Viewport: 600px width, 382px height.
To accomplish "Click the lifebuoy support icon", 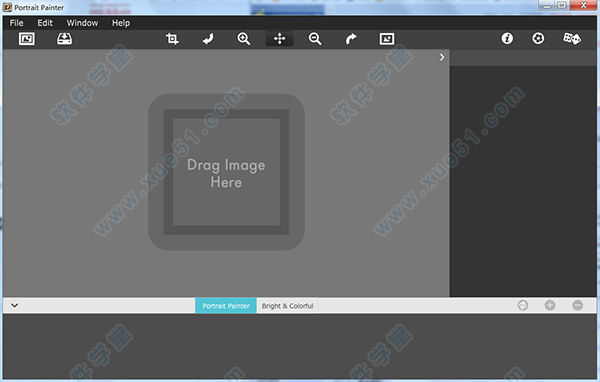I will (538, 38).
